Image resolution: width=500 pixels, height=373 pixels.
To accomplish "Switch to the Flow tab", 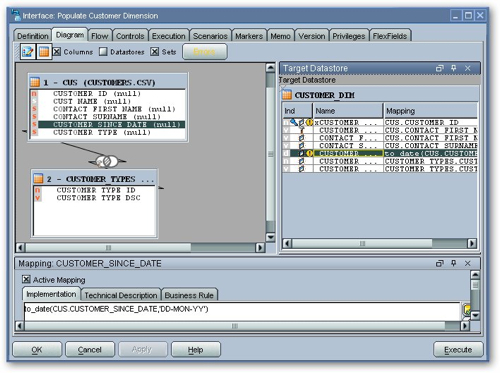I will pos(100,36).
